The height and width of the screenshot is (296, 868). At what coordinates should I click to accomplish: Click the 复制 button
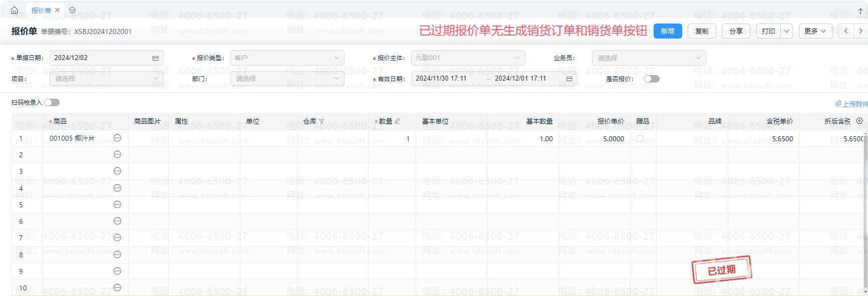pos(702,31)
